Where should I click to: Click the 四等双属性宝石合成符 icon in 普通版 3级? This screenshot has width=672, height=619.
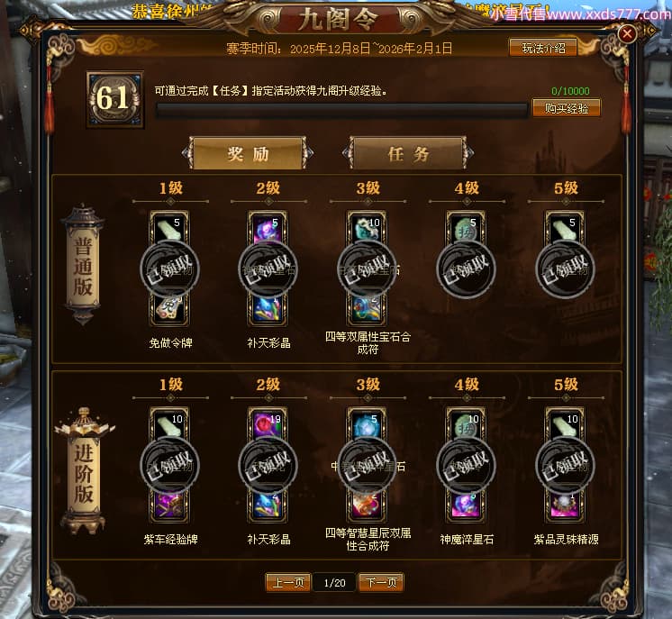click(x=367, y=310)
